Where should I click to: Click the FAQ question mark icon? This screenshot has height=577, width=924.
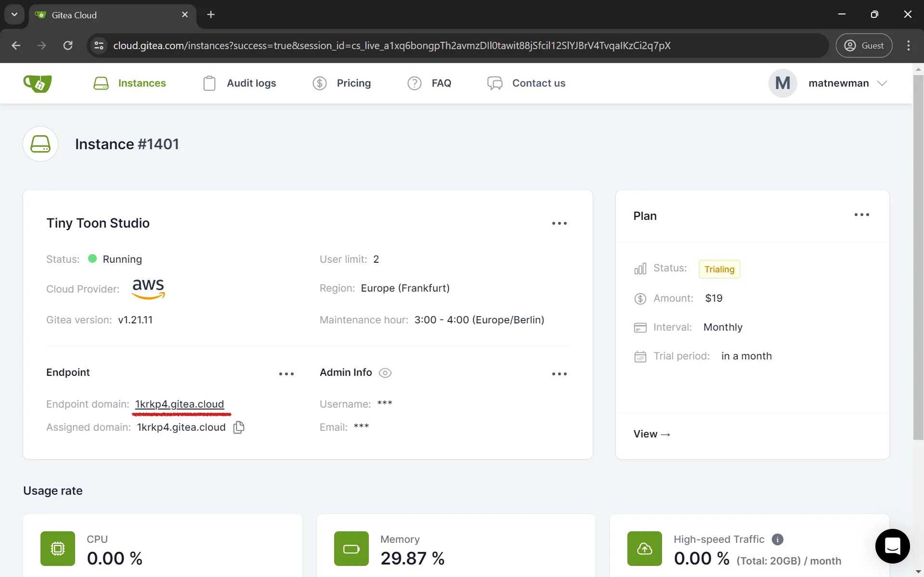tap(414, 83)
